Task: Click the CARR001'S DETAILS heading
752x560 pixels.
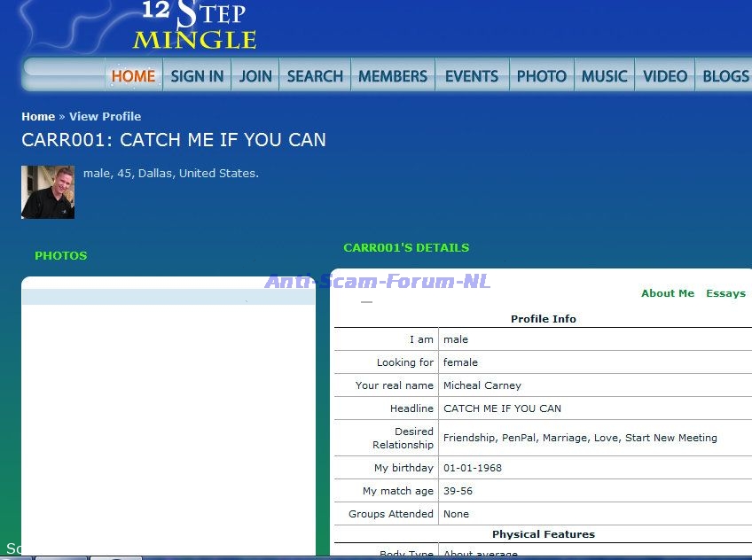Action: point(406,248)
